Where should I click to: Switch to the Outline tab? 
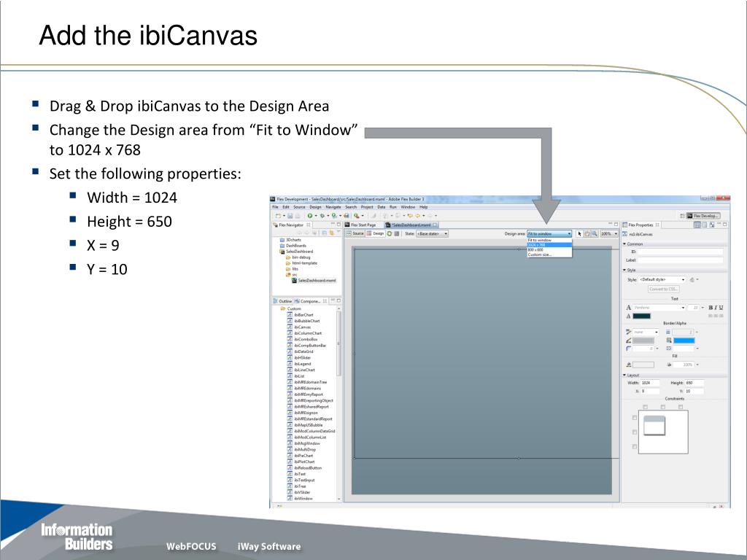click(282, 301)
